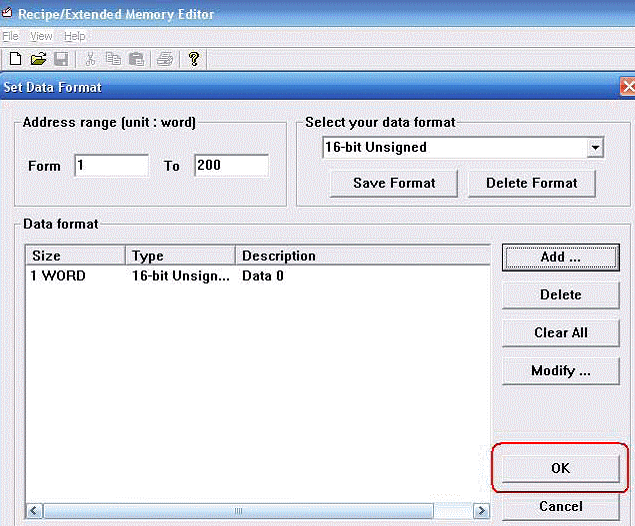Click the Open folder toolbar icon
635x526 pixels.
tap(38, 59)
